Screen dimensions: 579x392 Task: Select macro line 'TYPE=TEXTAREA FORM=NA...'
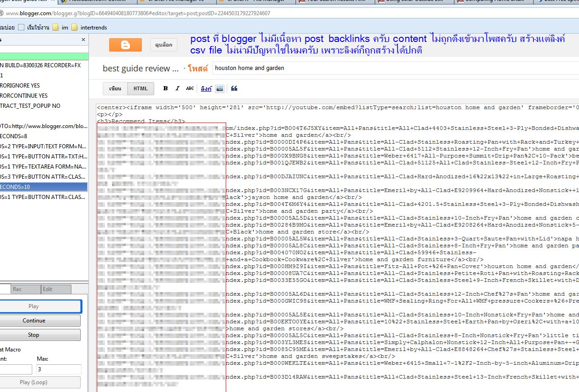[44, 167]
